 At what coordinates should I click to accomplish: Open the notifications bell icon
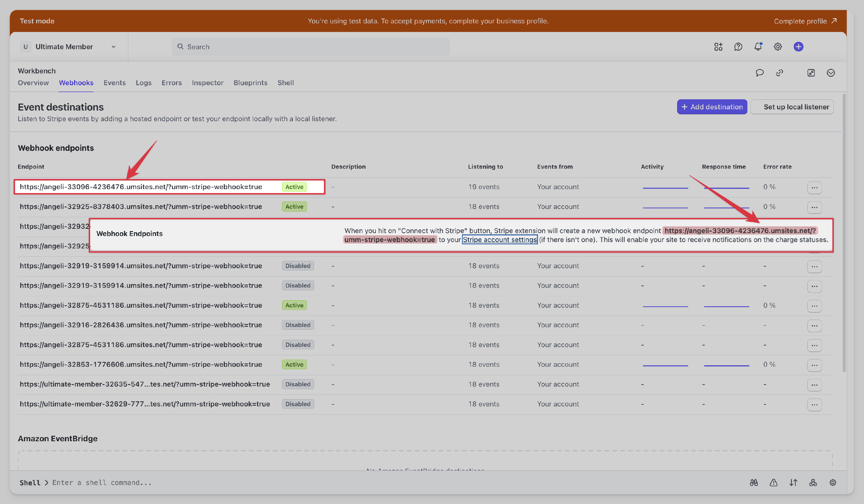point(758,47)
